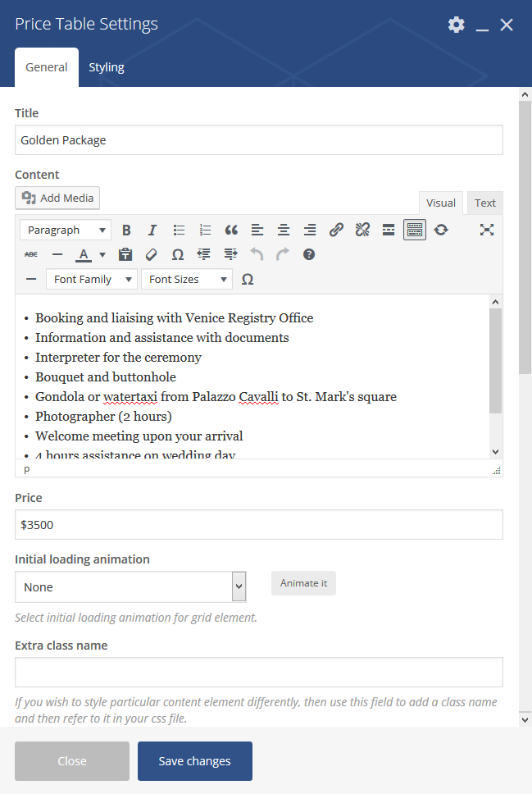Click the Save changes button
Viewport: 532px width, 794px height.
pyautogui.click(x=195, y=761)
